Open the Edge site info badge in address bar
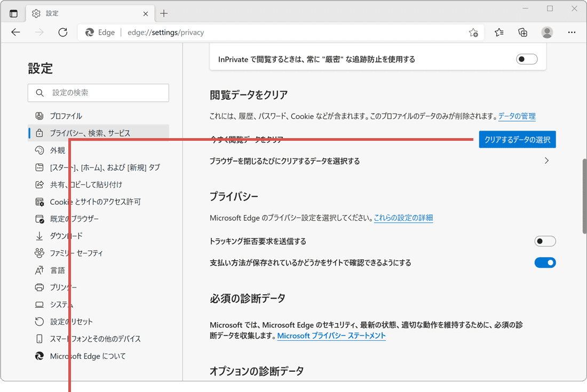 pos(99,32)
